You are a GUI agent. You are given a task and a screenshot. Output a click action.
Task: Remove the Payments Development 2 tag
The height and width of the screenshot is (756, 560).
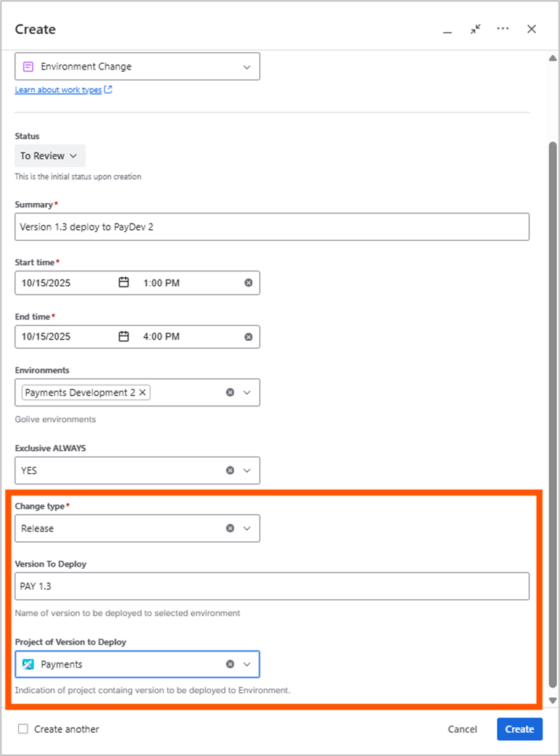coord(143,393)
